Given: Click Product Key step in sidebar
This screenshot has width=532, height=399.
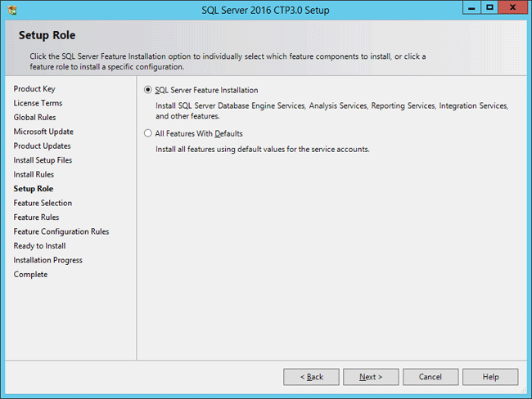Looking at the screenshot, I should point(34,89).
